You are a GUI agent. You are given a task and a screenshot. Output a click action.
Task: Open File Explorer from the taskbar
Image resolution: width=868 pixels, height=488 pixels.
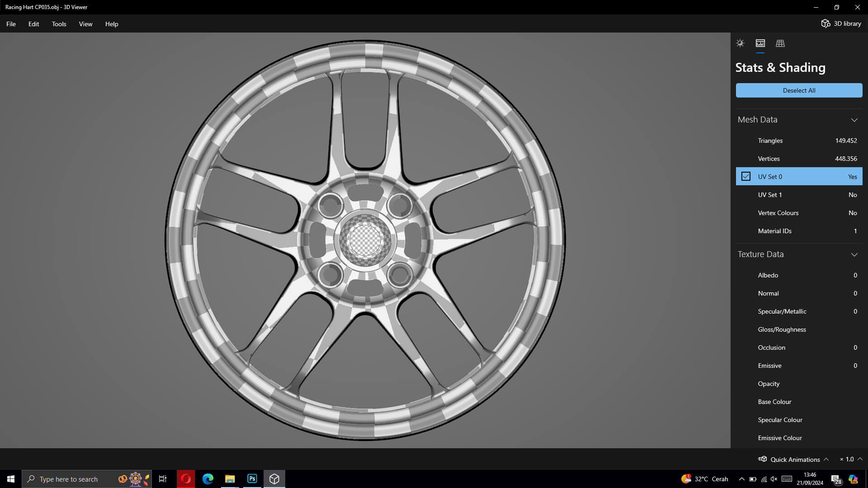coord(230,479)
